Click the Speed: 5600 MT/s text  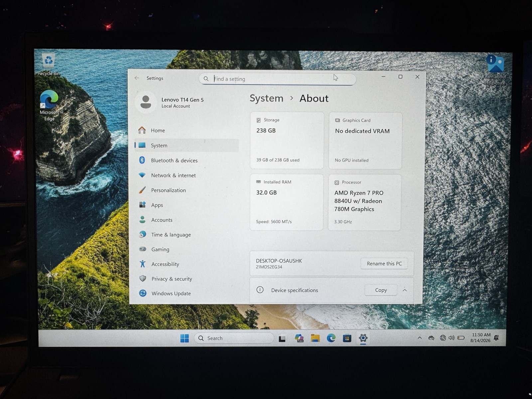pyautogui.click(x=274, y=221)
